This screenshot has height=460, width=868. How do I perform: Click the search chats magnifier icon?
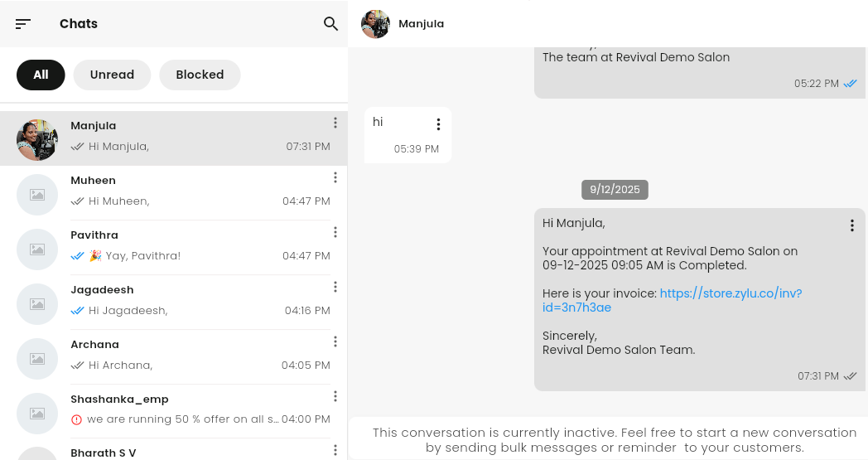pos(330,24)
